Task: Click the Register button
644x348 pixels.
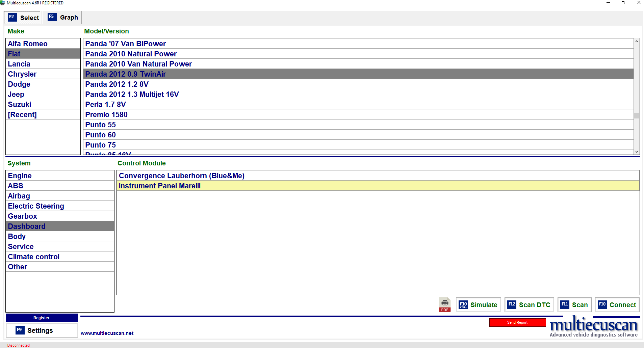Action: coord(42,318)
